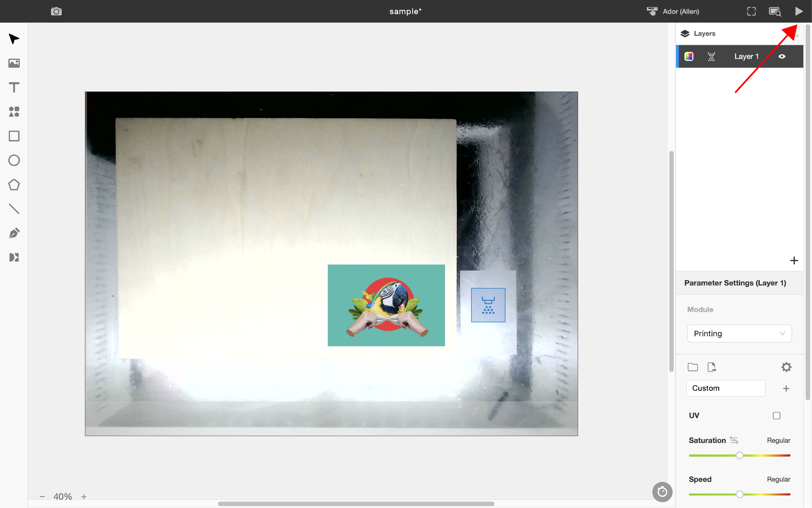The height and width of the screenshot is (508, 812).
Task: Zoom out with the minus button
Action: click(42, 497)
